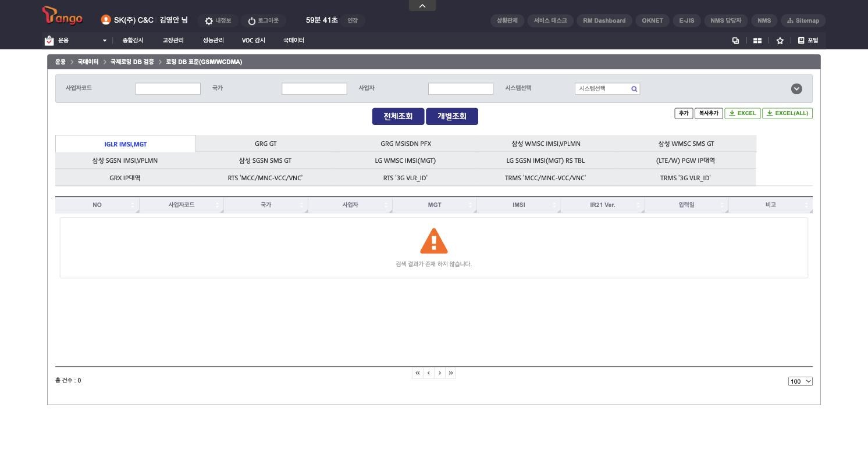The width and height of the screenshot is (868, 472).
Task: Switch to GRG MSISDN PFX tab
Action: [405, 144]
